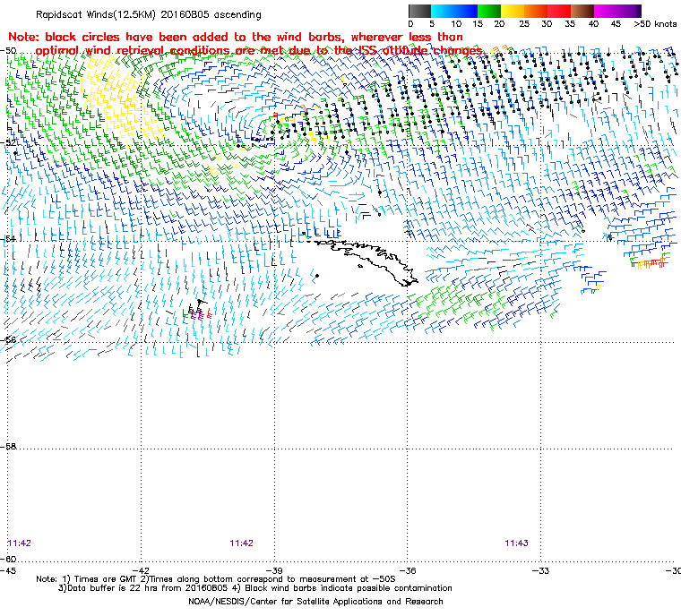Screen dimensions: 681x616
Task: Click the "-58" latitude axis label
Action: 9,446
